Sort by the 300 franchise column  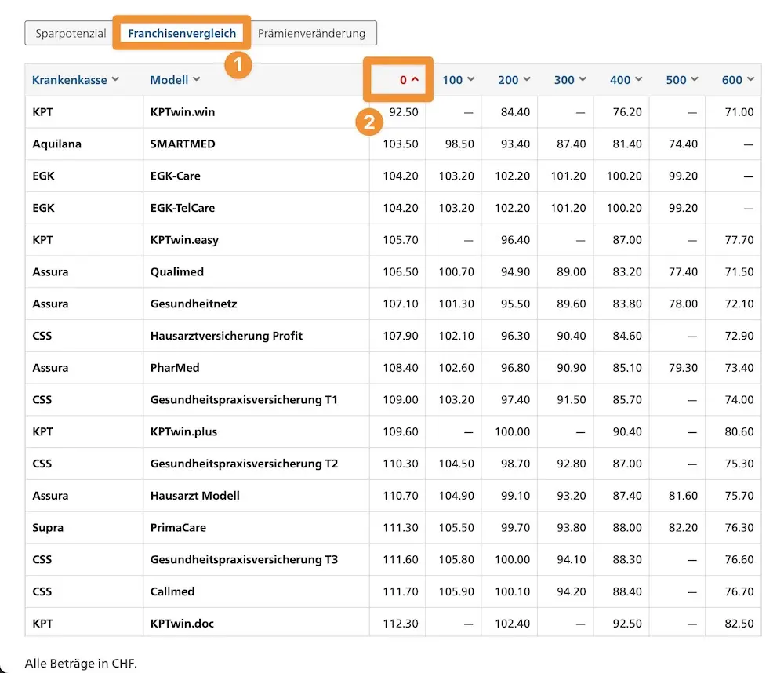tap(570, 80)
